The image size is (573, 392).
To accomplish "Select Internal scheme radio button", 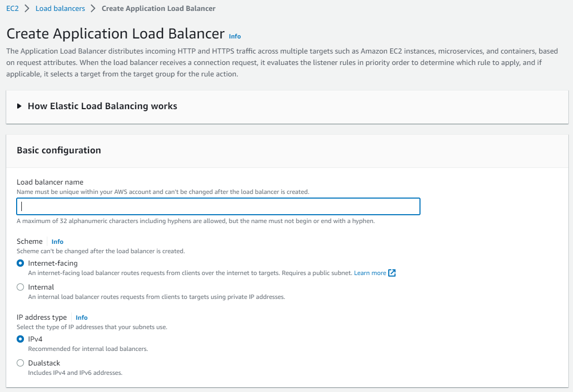I will pos(20,288).
